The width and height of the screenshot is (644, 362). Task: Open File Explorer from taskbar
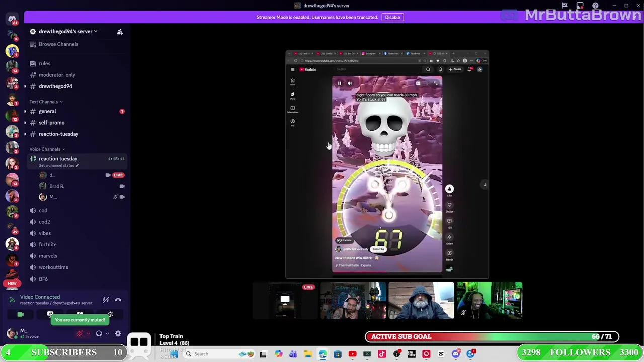tap(308, 354)
